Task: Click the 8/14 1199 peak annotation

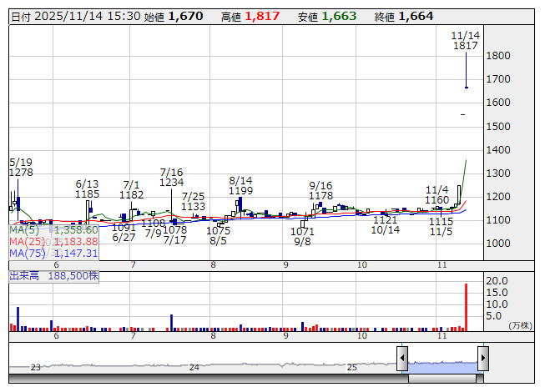Action: tap(240, 185)
